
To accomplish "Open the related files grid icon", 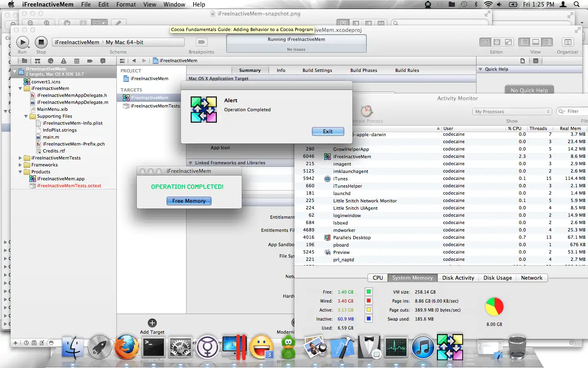I will [122, 61].
